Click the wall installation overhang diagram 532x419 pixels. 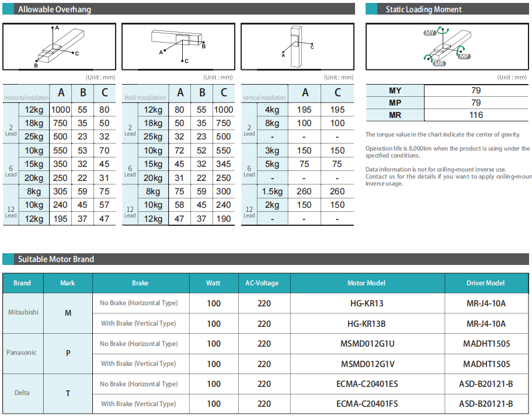178,47
